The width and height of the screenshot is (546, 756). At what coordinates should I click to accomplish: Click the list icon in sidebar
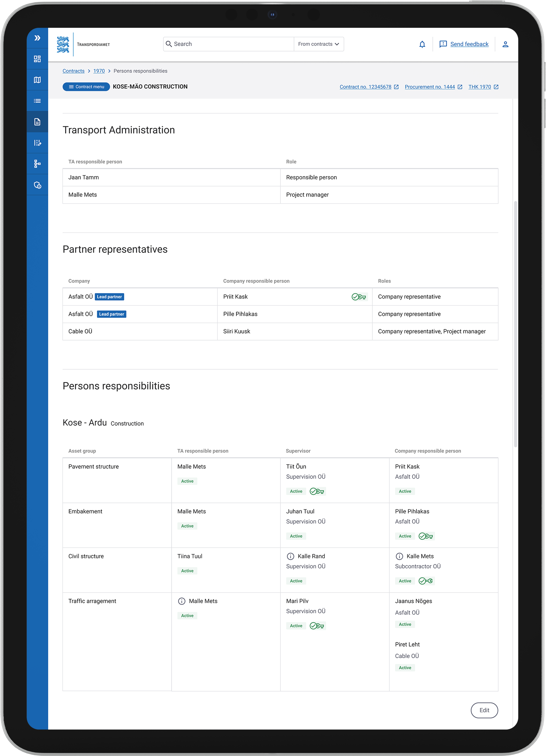pos(37,101)
